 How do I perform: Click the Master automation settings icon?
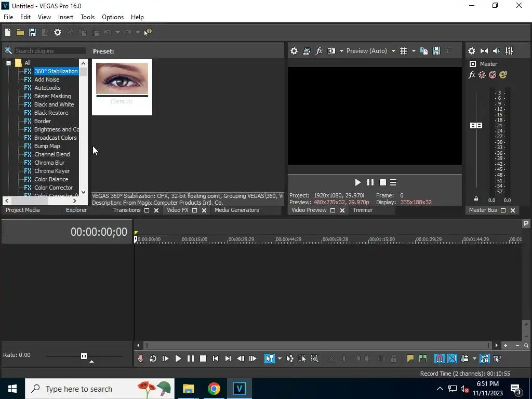(482, 75)
